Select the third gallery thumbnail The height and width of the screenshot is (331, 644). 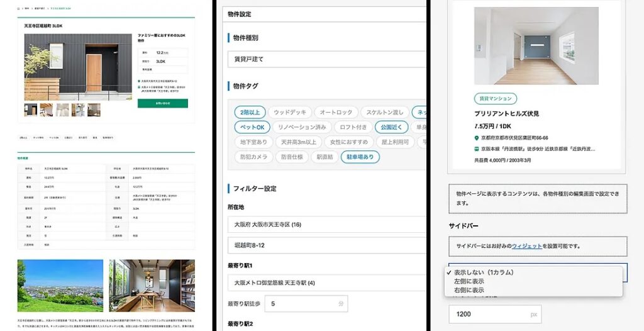[62, 109]
